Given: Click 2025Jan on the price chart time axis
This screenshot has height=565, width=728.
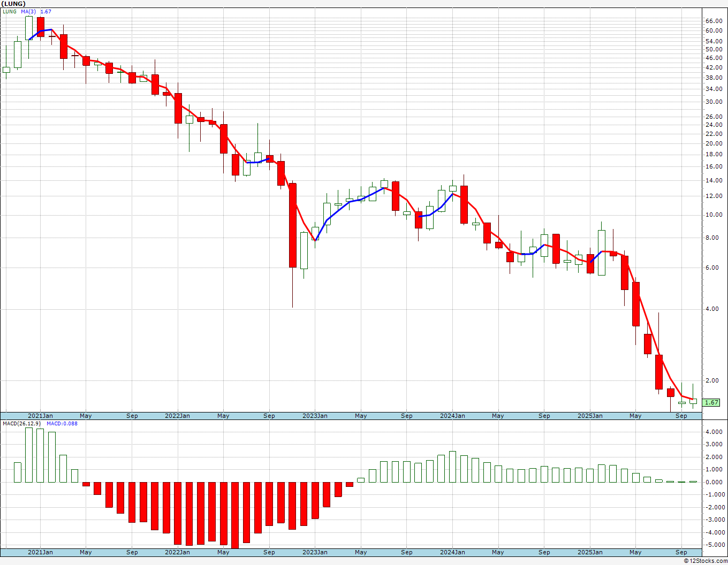Looking at the screenshot, I should (590, 416).
